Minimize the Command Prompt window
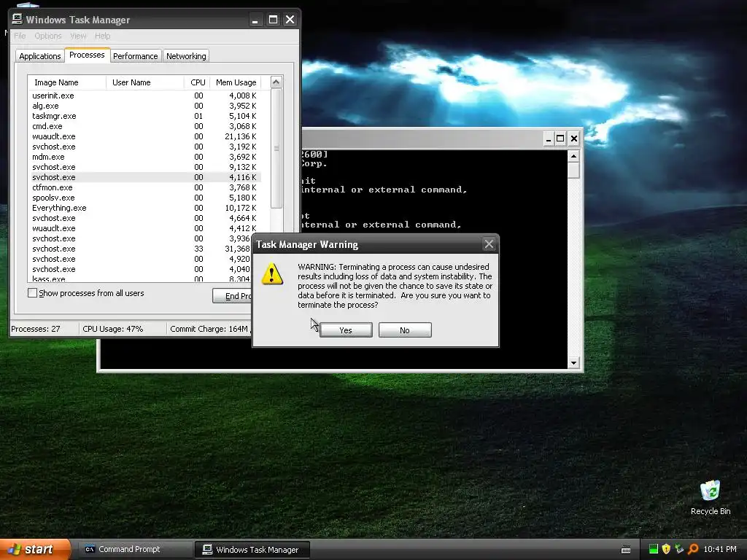The height and width of the screenshot is (560, 747). click(549, 139)
